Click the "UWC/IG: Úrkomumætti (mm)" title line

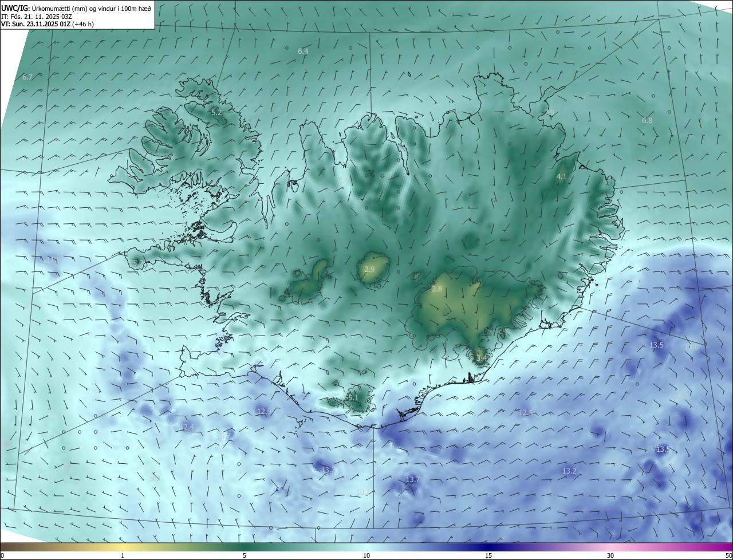tap(76, 8)
